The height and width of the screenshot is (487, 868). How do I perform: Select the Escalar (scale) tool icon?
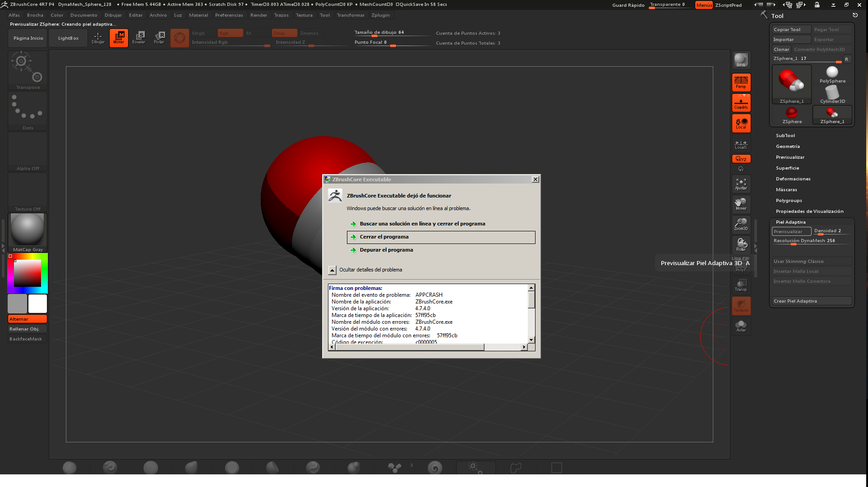coord(139,37)
